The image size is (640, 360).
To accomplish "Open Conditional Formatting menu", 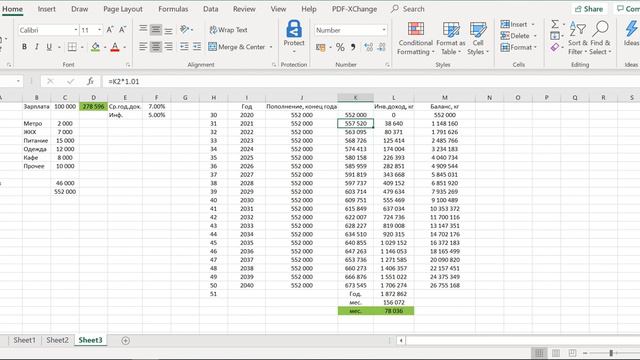I will (x=415, y=38).
